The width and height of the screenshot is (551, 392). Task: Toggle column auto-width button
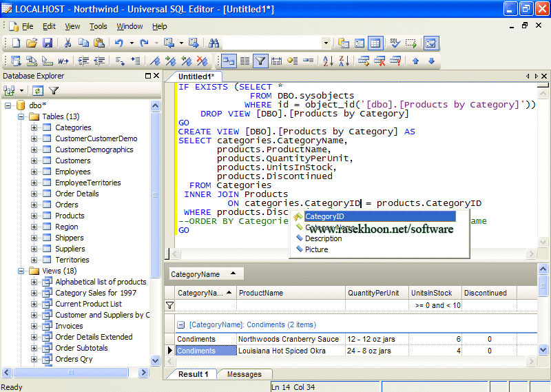[276, 61]
